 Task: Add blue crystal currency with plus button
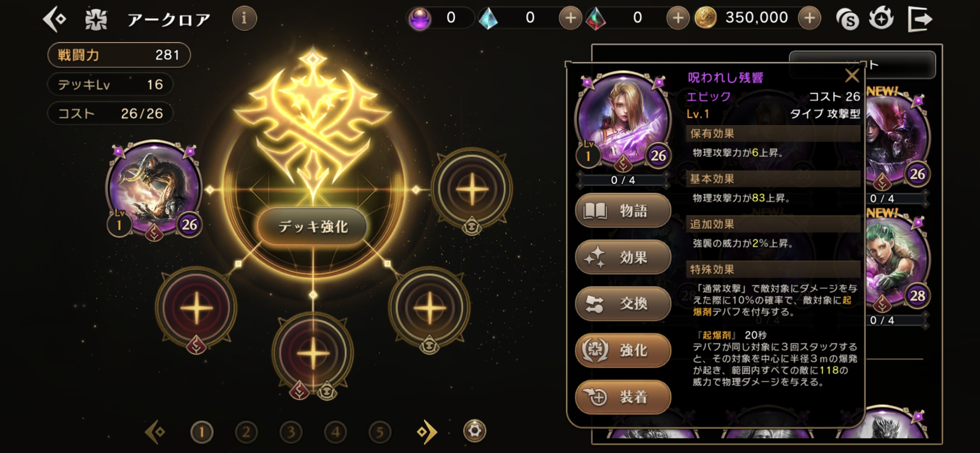(570, 18)
